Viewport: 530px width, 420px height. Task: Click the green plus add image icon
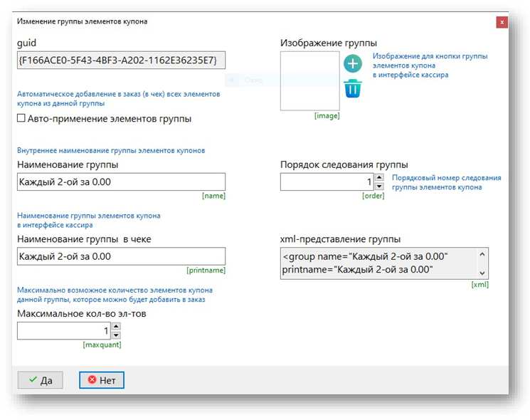pyautogui.click(x=353, y=64)
